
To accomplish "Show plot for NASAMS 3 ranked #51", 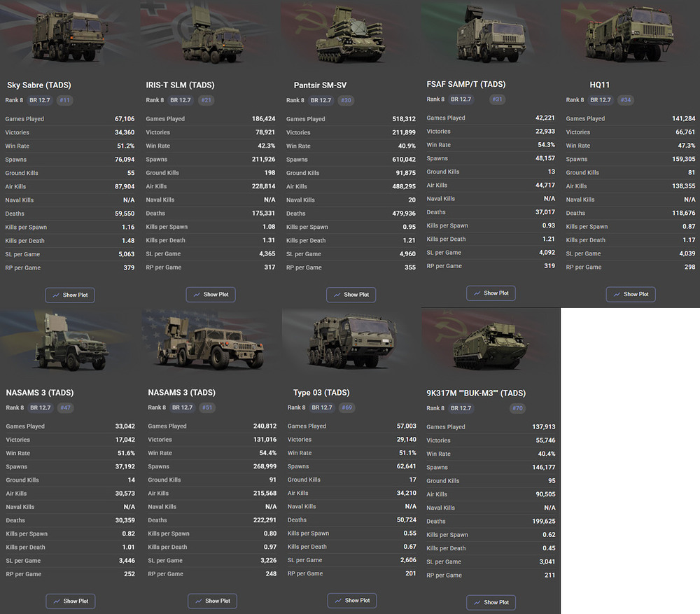I will (x=212, y=601).
